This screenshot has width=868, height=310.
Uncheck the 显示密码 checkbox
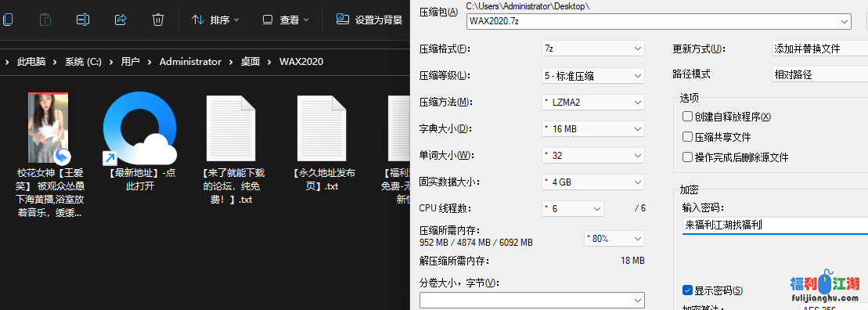[687, 290]
